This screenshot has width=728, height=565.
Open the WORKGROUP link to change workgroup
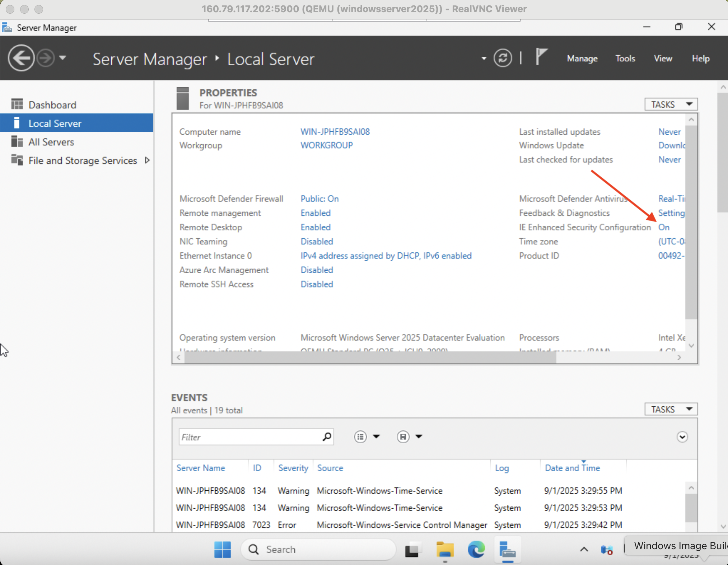pyautogui.click(x=326, y=145)
